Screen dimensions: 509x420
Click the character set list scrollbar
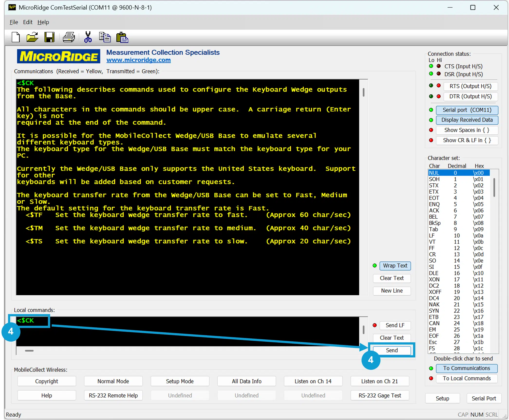[494, 187]
